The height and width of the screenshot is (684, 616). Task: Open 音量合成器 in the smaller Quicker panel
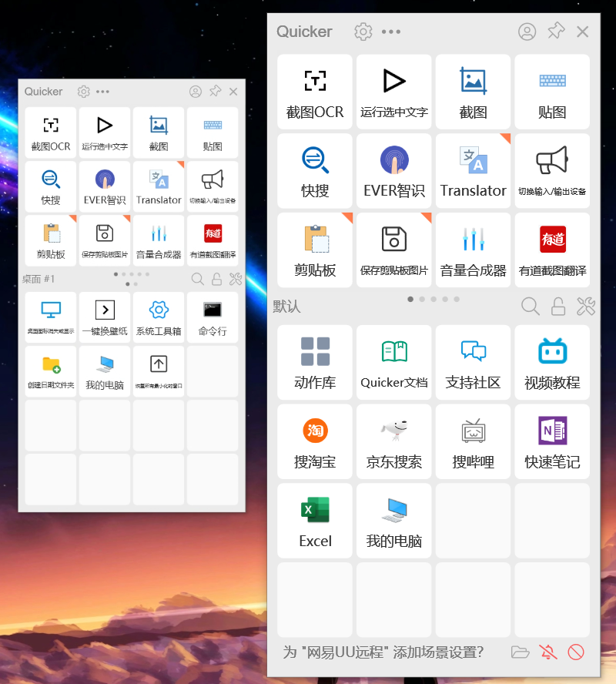pos(159,240)
